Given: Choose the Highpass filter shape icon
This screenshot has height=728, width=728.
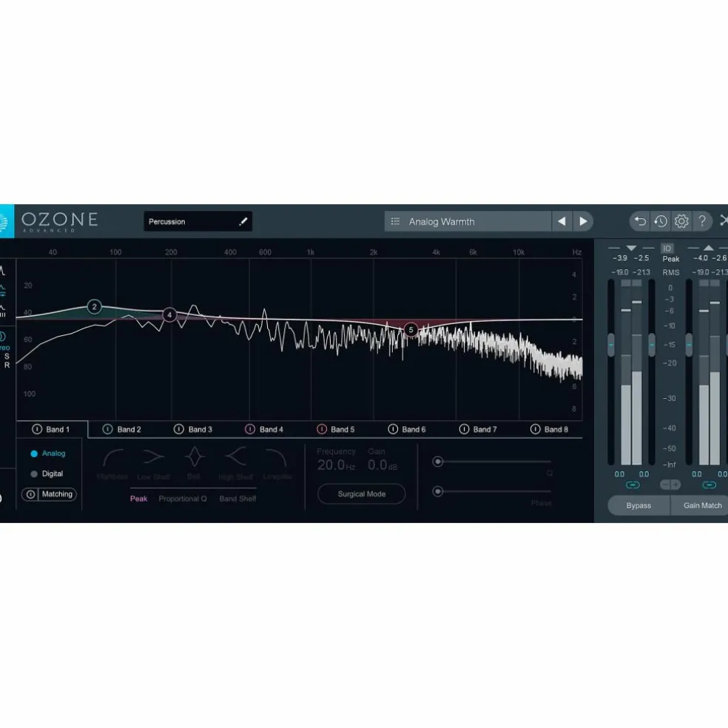Looking at the screenshot, I should [113, 457].
